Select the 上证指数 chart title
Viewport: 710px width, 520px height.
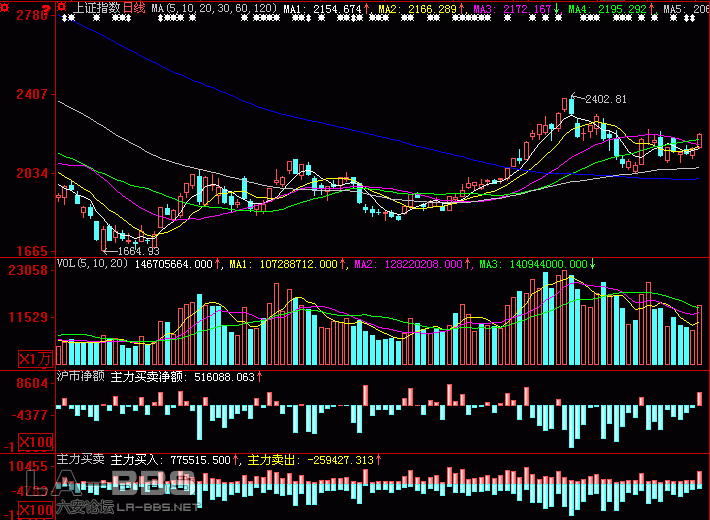pyautogui.click(x=97, y=8)
